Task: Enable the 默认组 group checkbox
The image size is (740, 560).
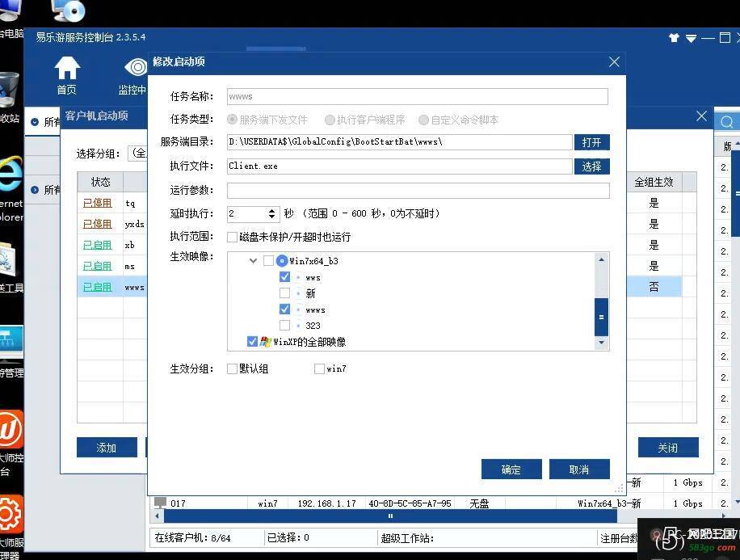Action: point(232,368)
